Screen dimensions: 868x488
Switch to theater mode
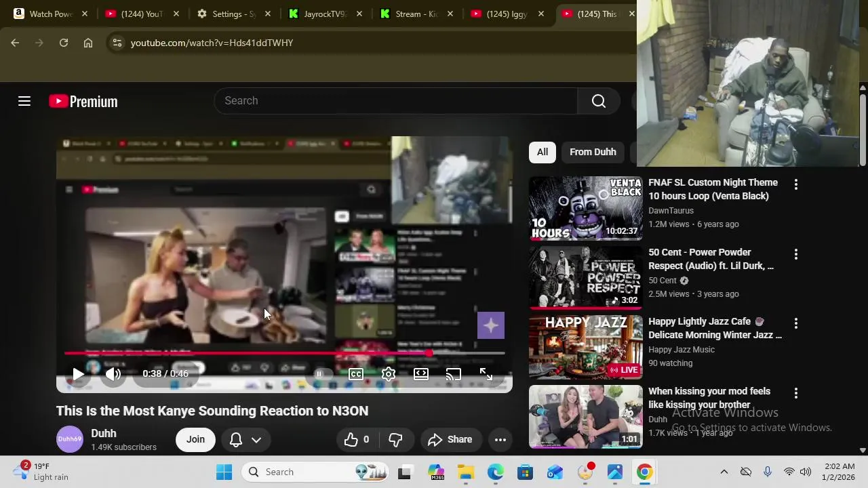point(421,373)
